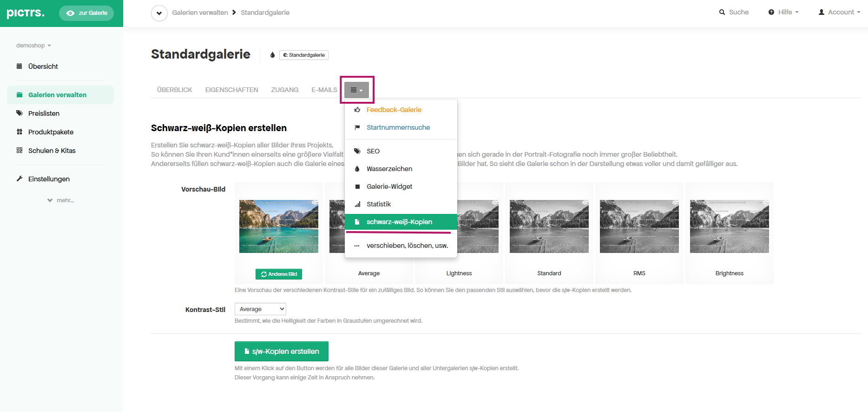Open Statistik from the menu

pos(401,204)
